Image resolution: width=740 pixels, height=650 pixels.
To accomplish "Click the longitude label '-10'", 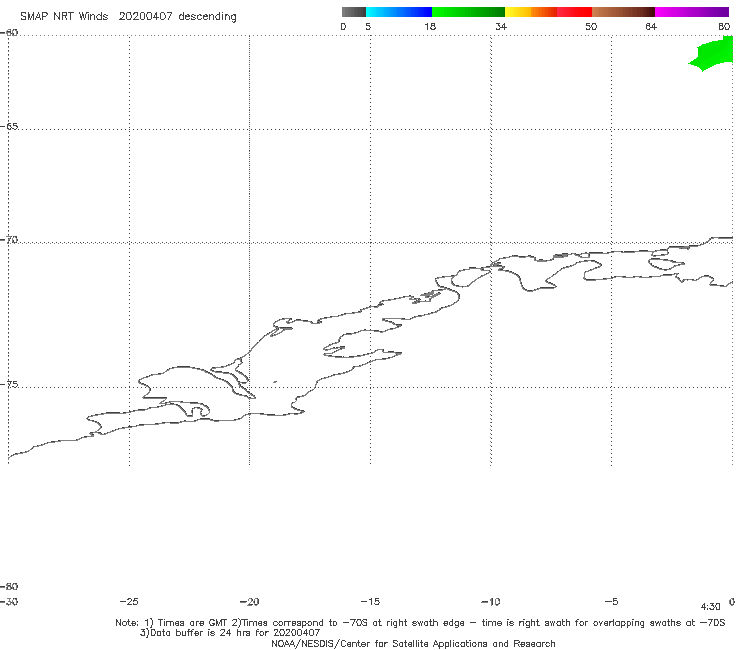I will click(x=490, y=601).
